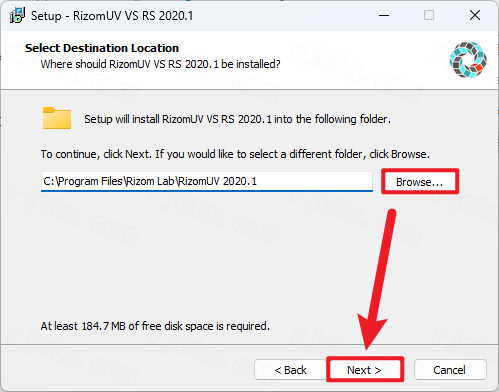Click the 'Where should RizomUV be installed?' subtitle
This screenshot has width=499, height=392.
(x=160, y=64)
